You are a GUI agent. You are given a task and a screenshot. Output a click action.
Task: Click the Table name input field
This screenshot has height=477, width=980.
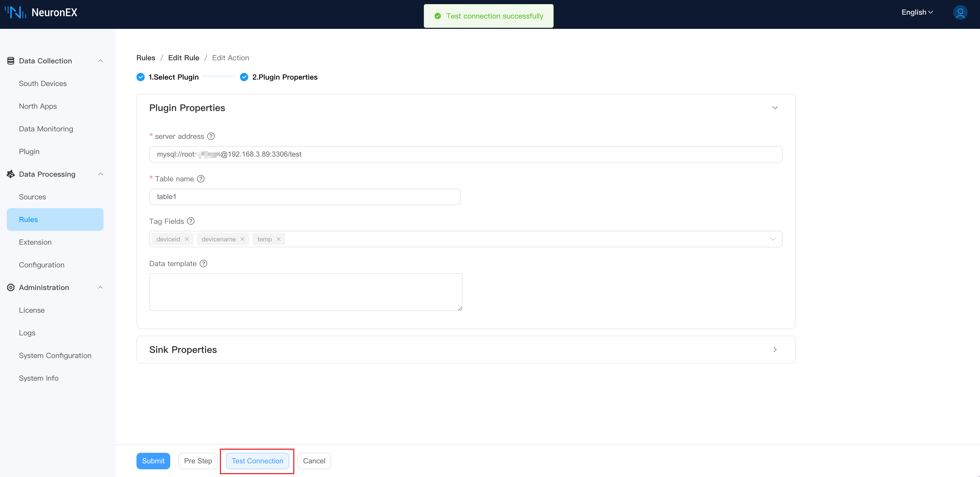pyautogui.click(x=305, y=196)
